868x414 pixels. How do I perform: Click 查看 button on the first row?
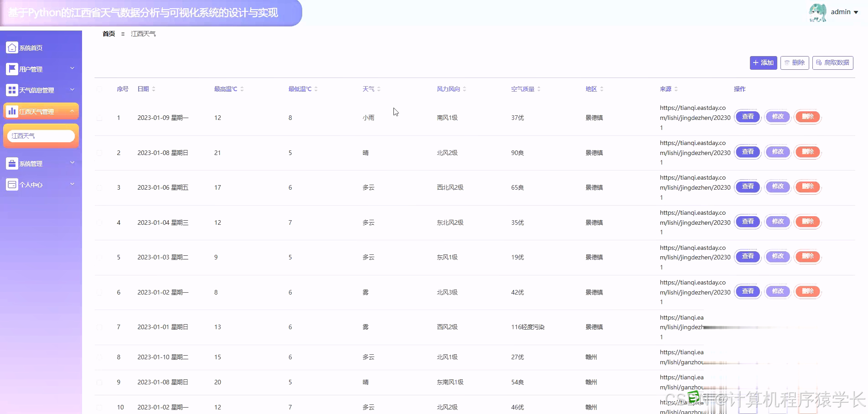point(747,117)
